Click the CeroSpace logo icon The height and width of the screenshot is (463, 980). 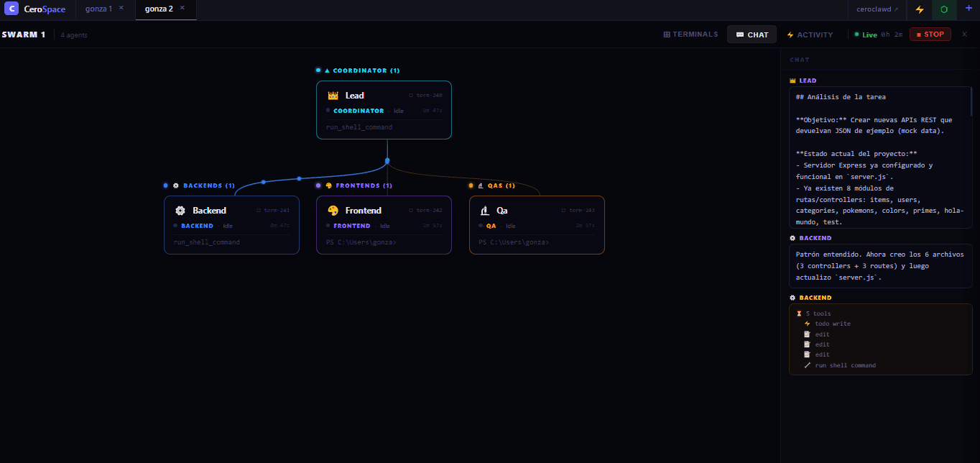11,9
